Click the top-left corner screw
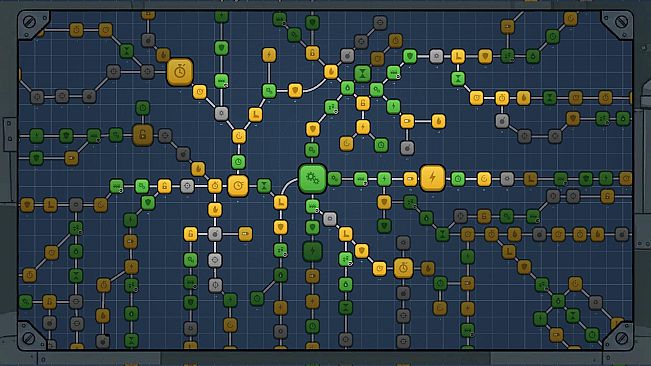651x366 pixels. [x=29, y=22]
